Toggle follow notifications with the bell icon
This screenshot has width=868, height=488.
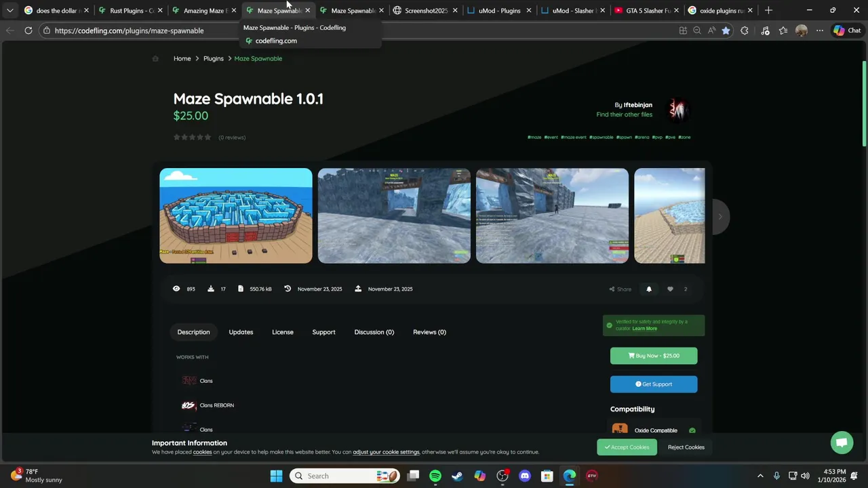click(x=649, y=289)
